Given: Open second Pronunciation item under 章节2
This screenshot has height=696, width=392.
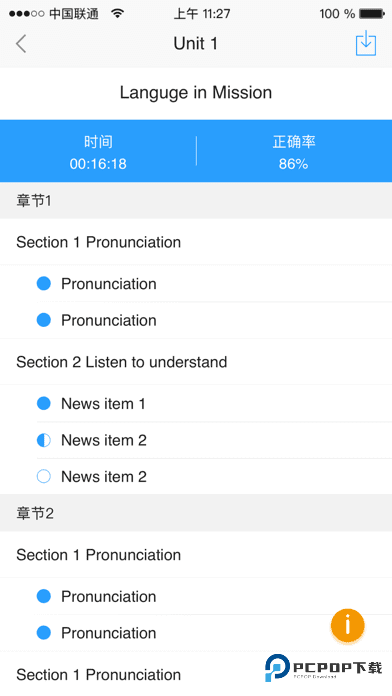Looking at the screenshot, I should (x=196, y=633).
